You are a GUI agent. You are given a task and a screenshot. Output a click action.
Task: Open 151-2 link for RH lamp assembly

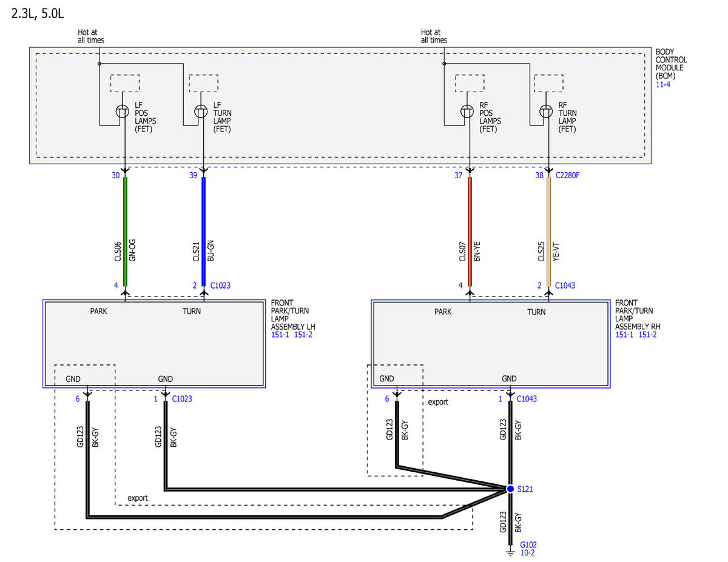click(647, 335)
